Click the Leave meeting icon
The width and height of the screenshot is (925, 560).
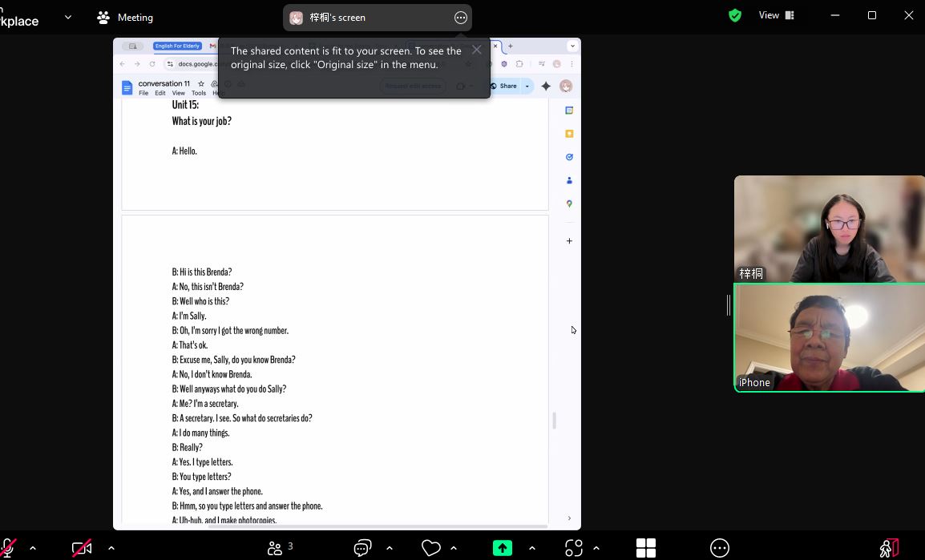click(x=888, y=548)
